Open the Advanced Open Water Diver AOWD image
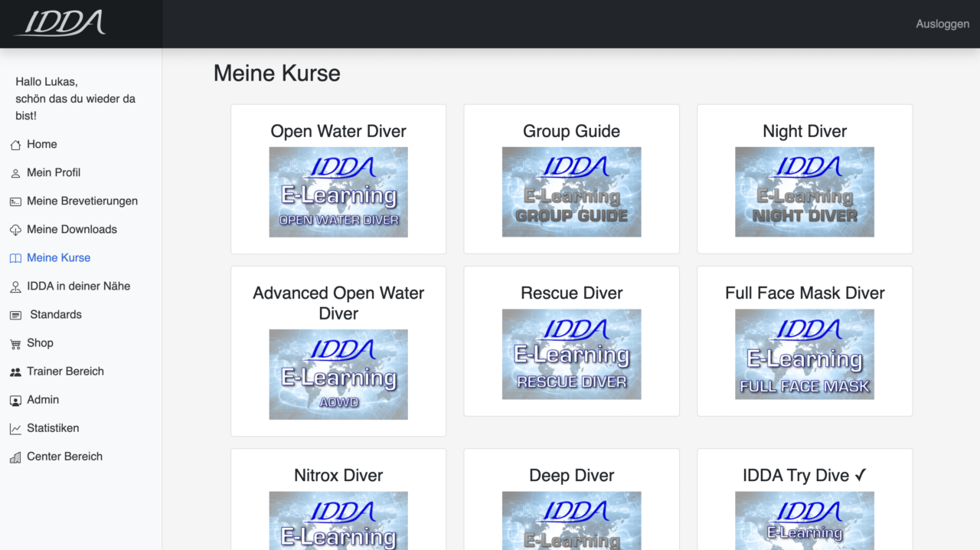The width and height of the screenshot is (980, 550). click(338, 375)
